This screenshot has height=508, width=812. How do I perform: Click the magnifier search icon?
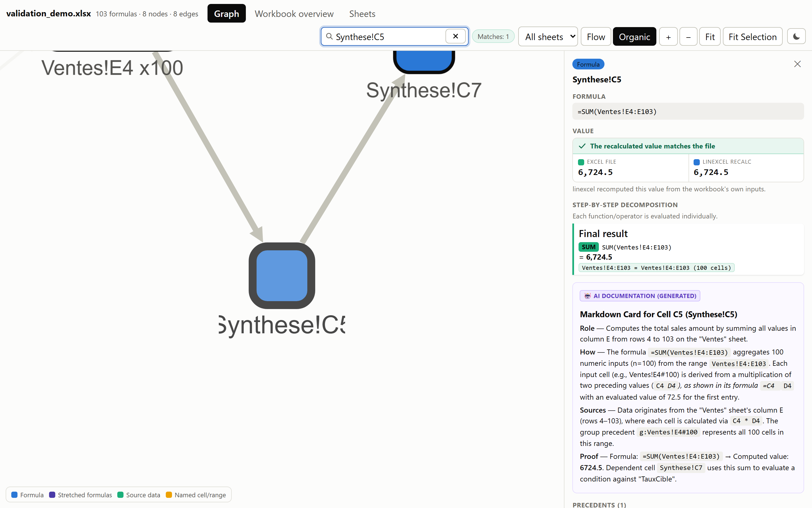(330, 36)
